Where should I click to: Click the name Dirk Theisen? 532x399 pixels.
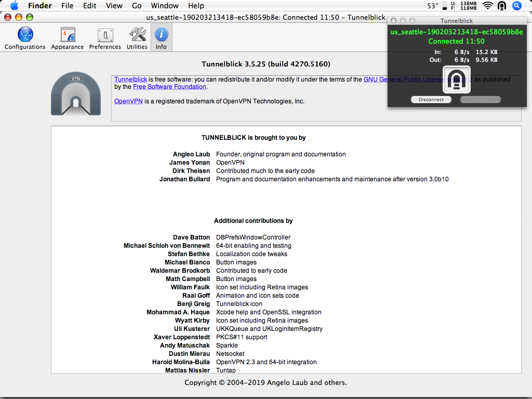(x=191, y=171)
